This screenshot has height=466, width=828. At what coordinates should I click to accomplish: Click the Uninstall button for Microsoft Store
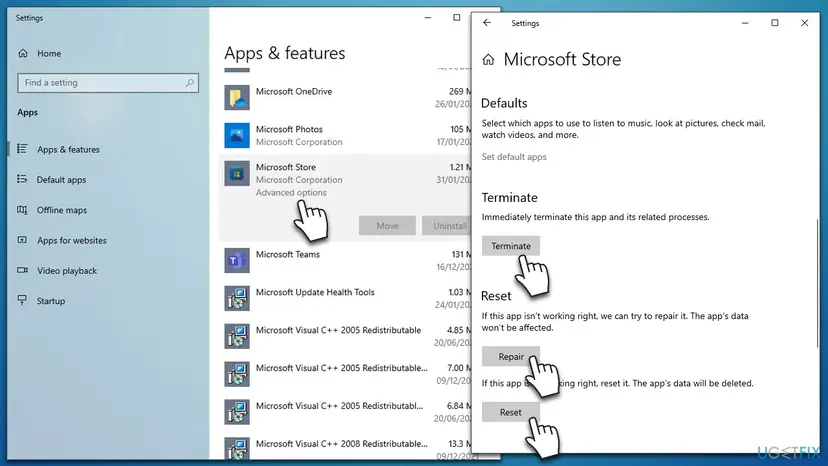(447, 226)
